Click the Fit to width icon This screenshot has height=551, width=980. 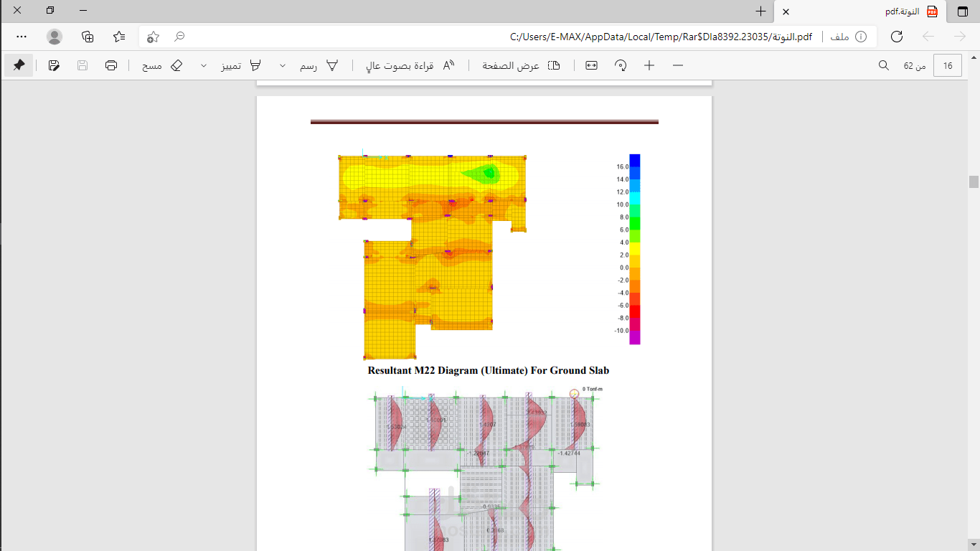coord(591,65)
